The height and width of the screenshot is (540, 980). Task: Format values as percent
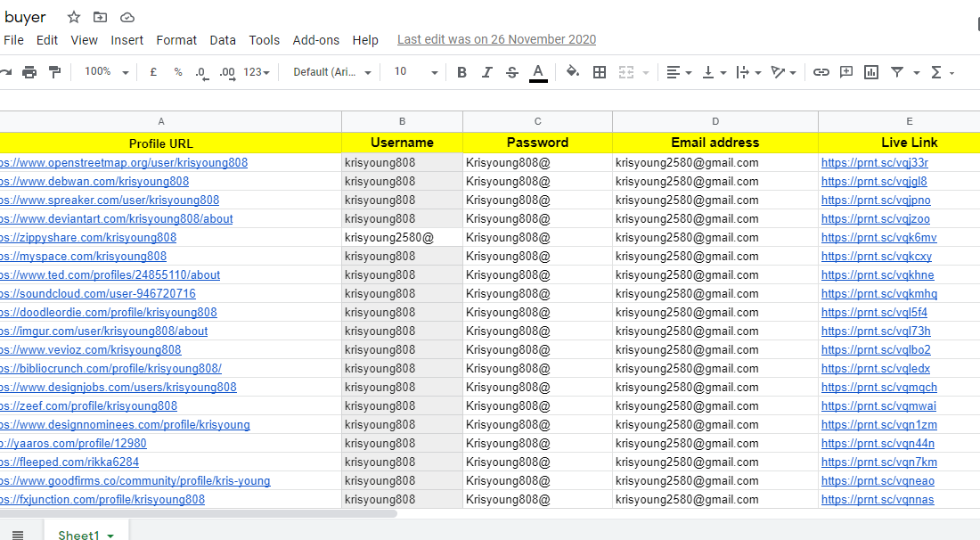coord(176,72)
